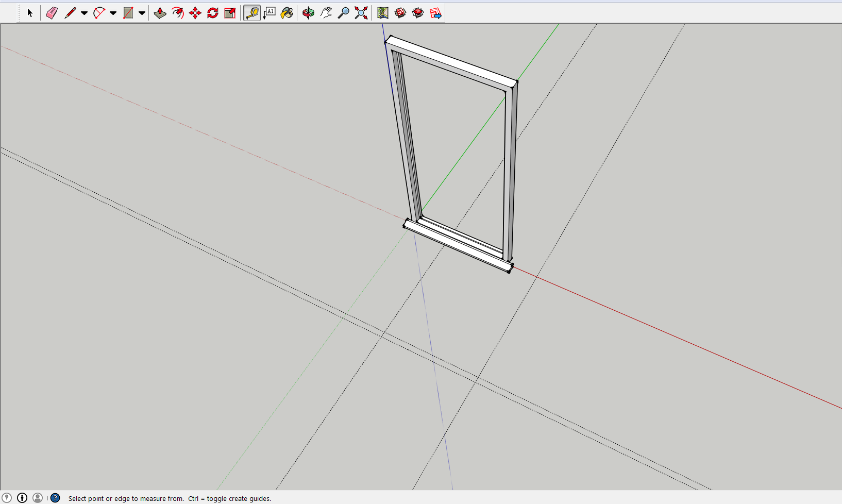Open the Add Location map tool
The image size is (842, 504).
[382, 13]
